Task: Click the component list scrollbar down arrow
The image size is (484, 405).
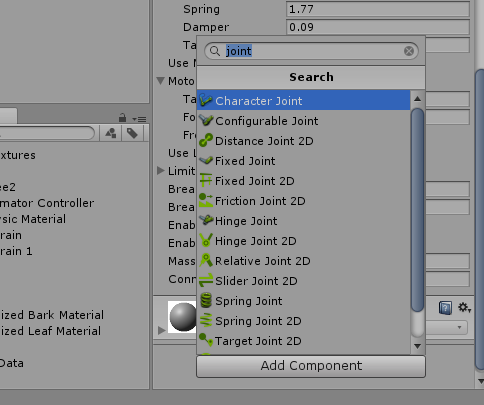Action: coord(417,346)
